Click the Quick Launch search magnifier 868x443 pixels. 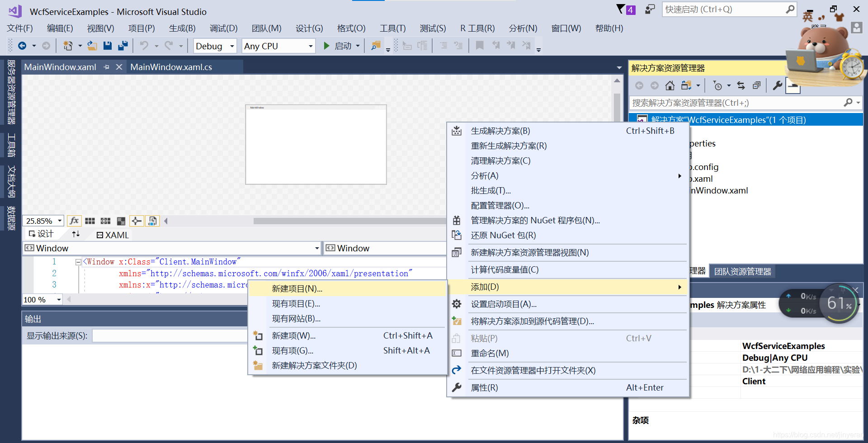790,9
